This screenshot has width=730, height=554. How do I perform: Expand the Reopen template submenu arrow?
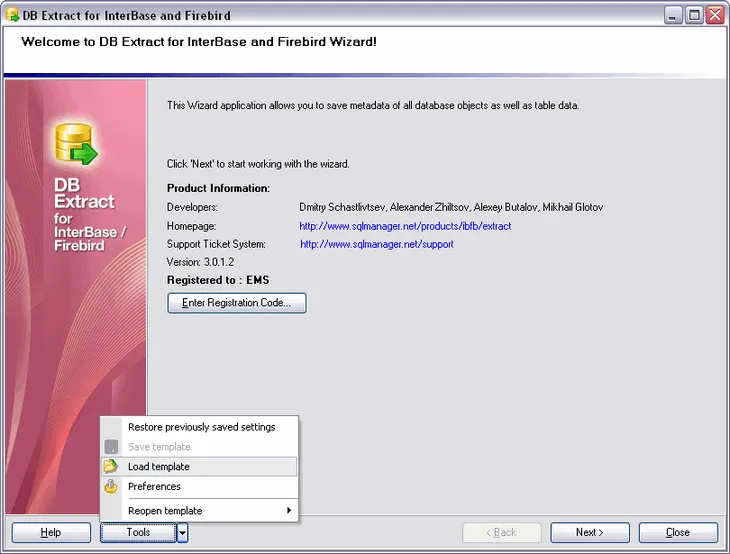click(x=289, y=510)
